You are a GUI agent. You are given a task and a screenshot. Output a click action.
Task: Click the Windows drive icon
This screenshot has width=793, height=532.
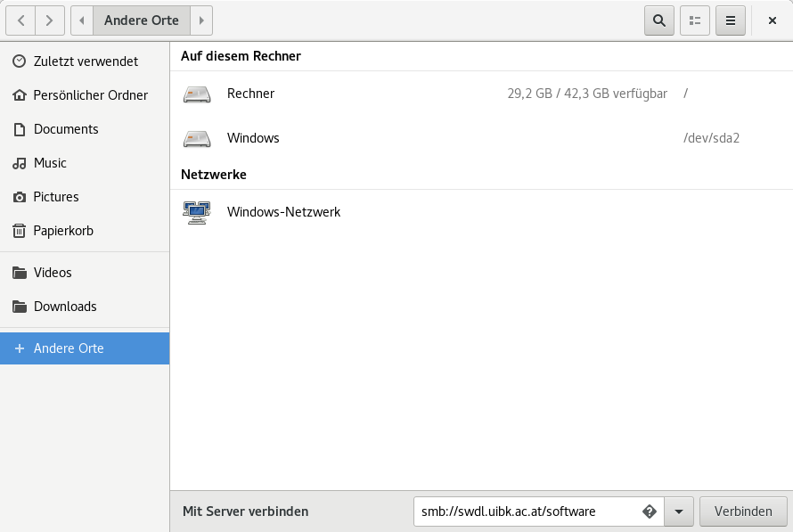click(197, 138)
